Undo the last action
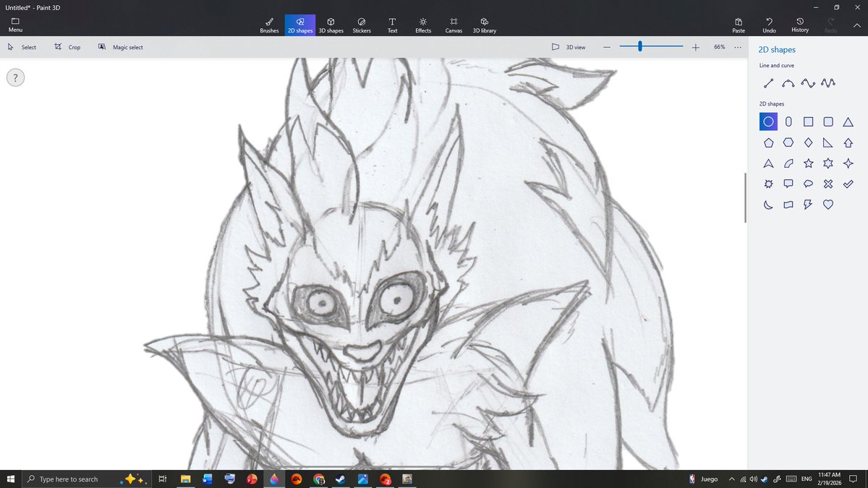 [769, 25]
